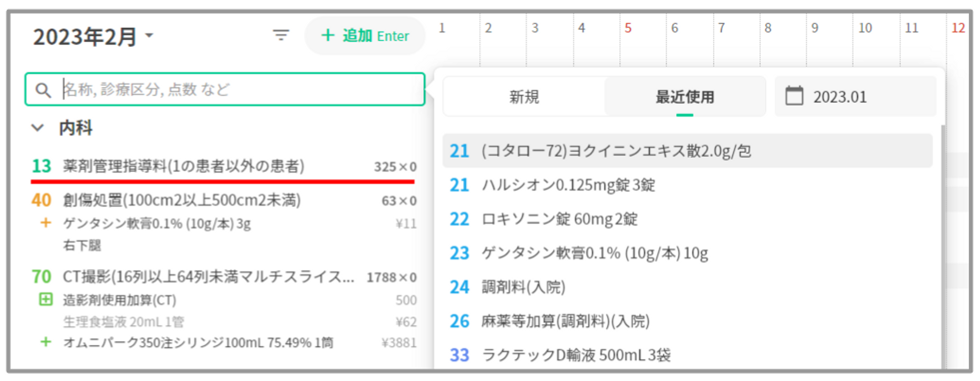The width and height of the screenshot is (980, 381).
Task: Select the 薬剤管理指導料 entry
Action: [x=183, y=166]
